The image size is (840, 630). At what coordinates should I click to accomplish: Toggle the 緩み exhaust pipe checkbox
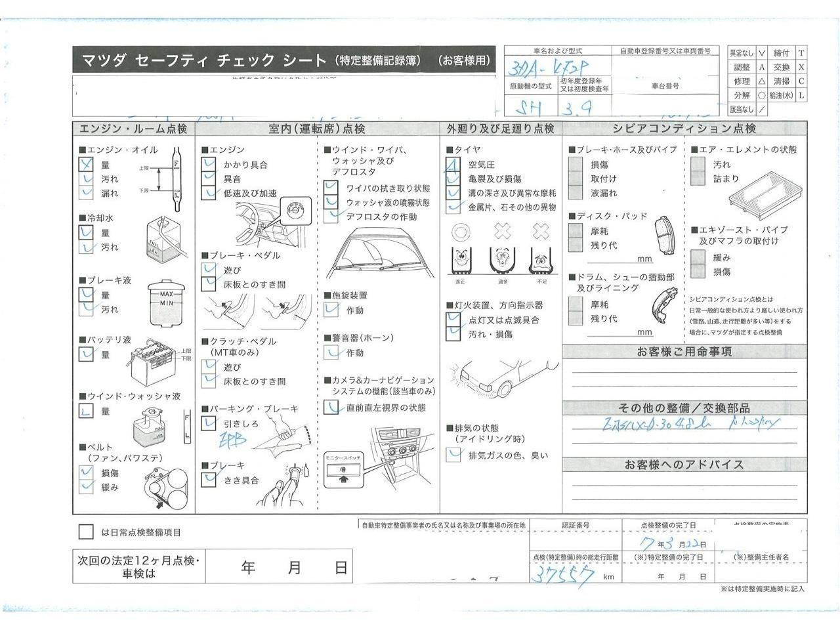pyautogui.click(x=698, y=257)
